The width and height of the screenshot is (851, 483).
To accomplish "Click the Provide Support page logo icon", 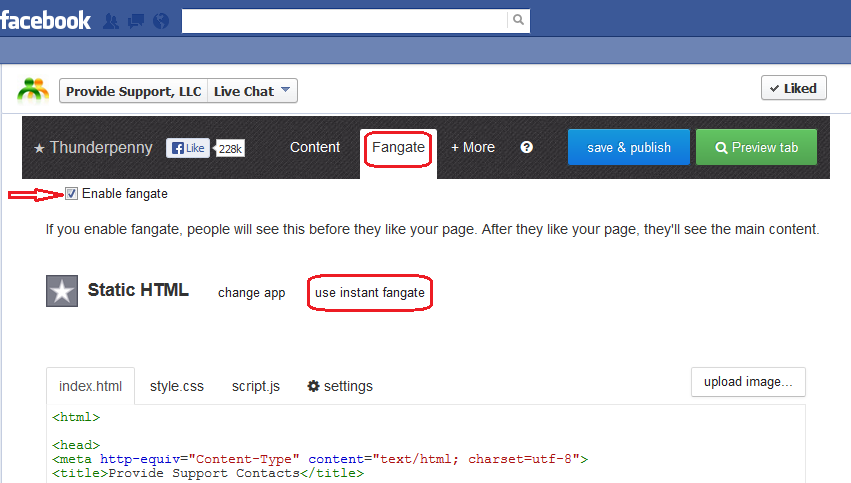I will 33,90.
